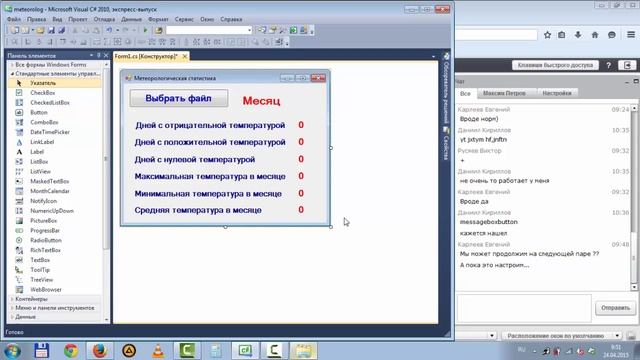Click the Undo arrow in toolbar
Image resolution: width=640 pixels, height=360 pixels.
pos(109,30)
